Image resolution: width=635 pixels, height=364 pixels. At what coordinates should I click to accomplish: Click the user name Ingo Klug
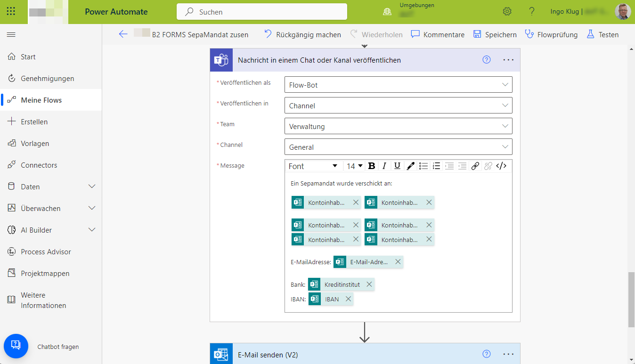coord(564,12)
